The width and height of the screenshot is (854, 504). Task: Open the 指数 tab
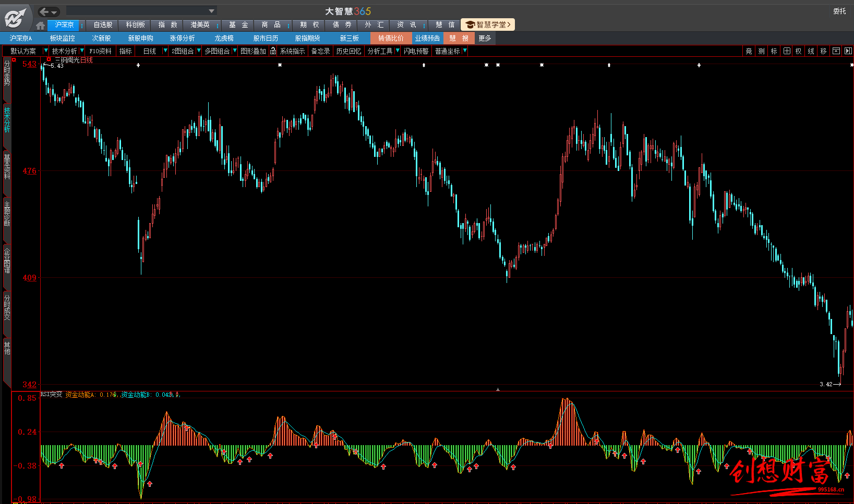(167, 25)
